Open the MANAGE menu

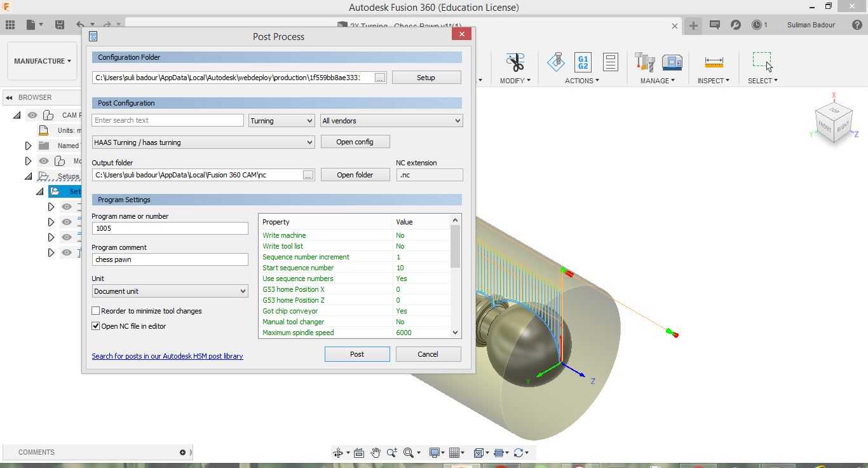click(657, 81)
